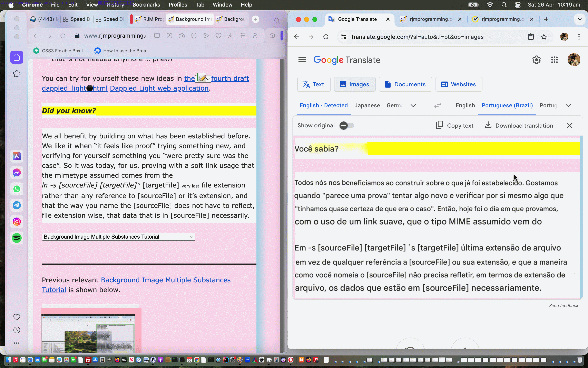Screen dimensions: 588x368
Task: Choose English as target language
Action: coord(465,105)
